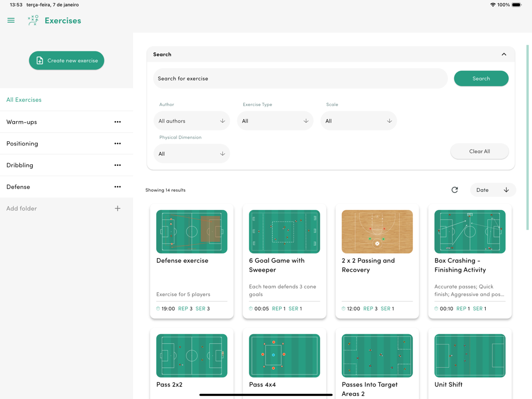Image resolution: width=532 pixels, height=399 pixels.
Task: Open options menu for Dribbling folder
Action: point(117,165)
